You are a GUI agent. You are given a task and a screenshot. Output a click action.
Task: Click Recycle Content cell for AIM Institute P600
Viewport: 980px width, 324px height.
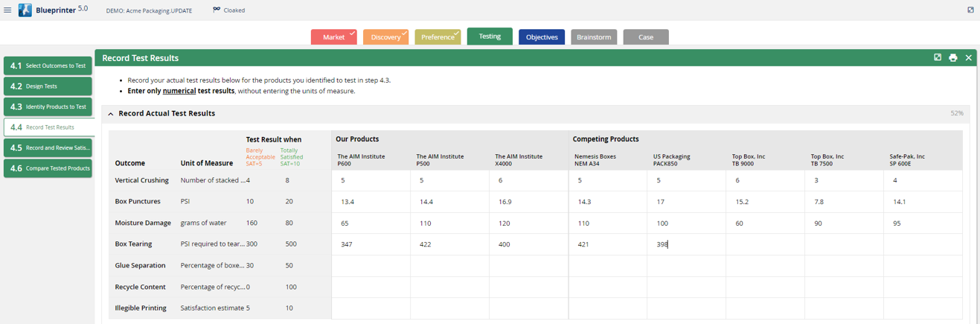click(x=371, y=287)
